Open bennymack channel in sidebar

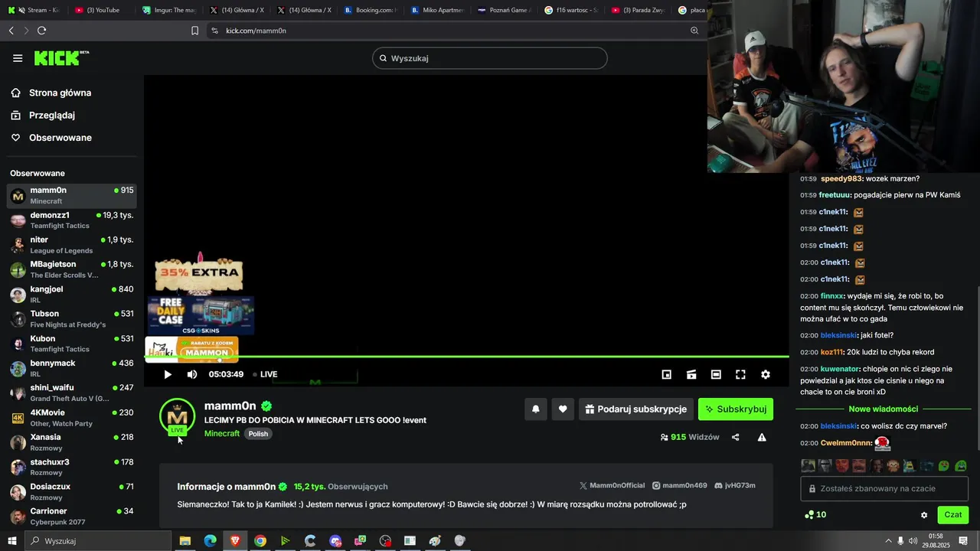(72, 368)
